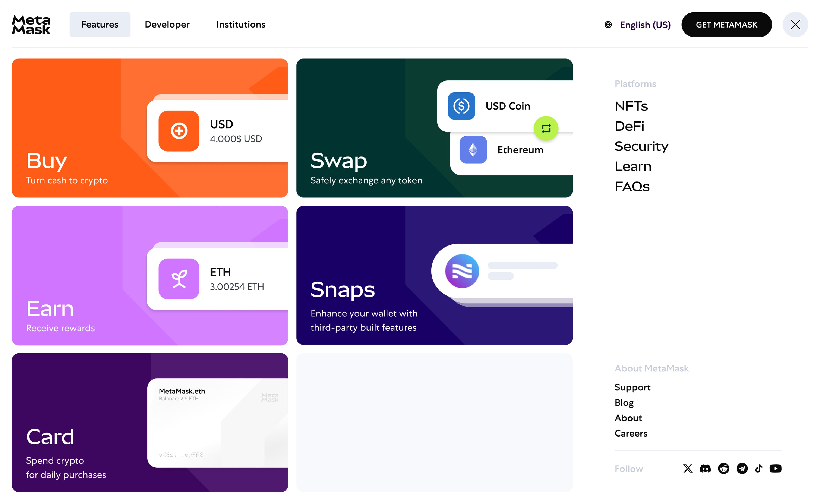Go to the DeFi platform link
Image resolution: width=820 pixels, height=504 pixels.
pos(629,126)
